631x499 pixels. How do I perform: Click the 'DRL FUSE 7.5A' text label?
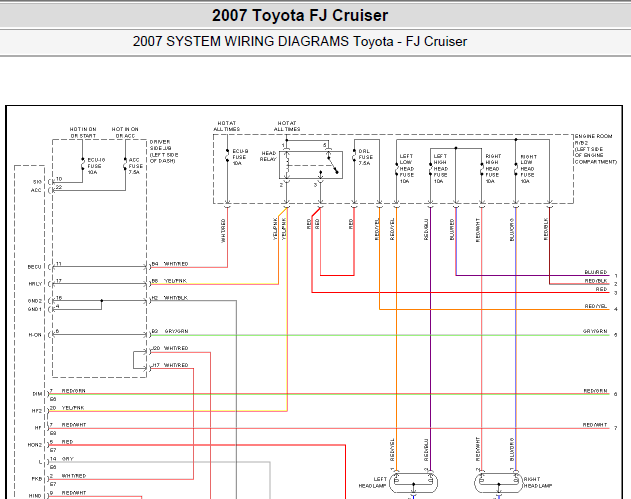365,157
